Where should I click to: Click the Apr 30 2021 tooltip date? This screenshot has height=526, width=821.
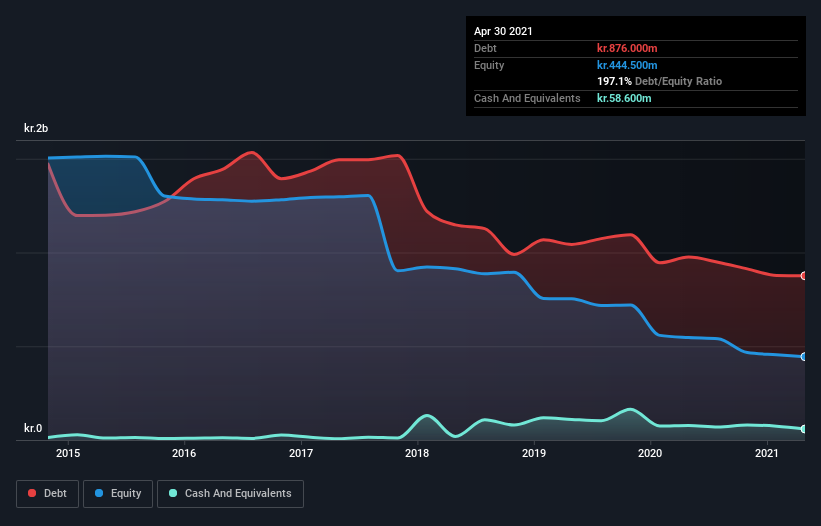point(503,31)
